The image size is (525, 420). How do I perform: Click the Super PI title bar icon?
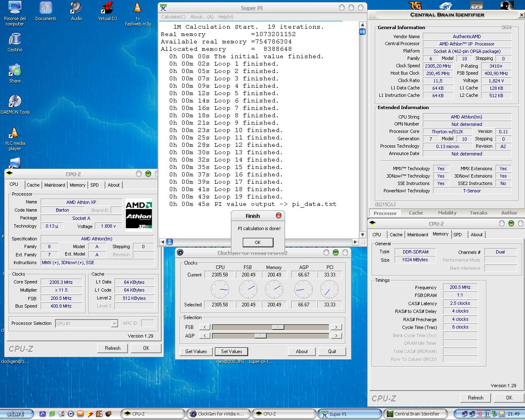pos(163,7)
